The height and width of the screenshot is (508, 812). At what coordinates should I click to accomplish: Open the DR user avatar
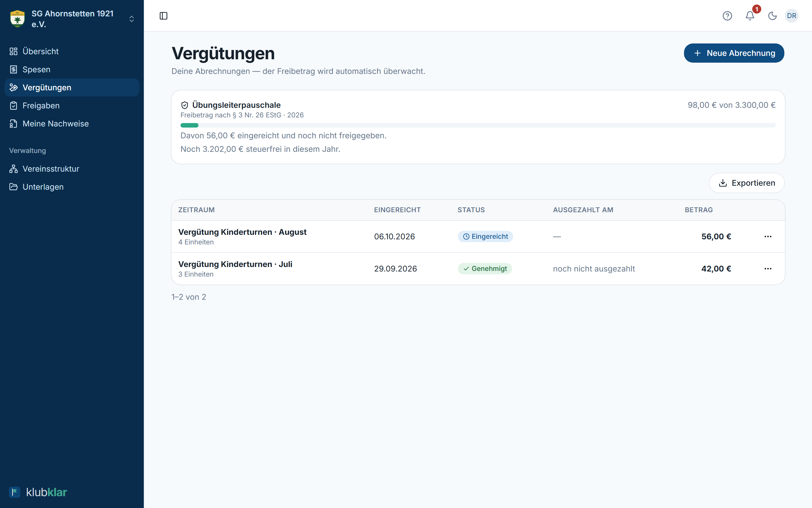point(791,16)
